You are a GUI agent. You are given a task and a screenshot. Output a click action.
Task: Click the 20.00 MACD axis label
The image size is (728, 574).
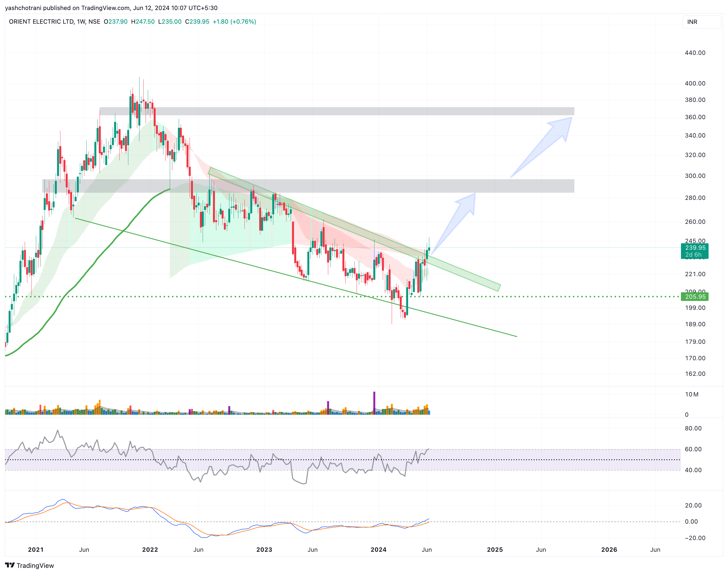coord(693,506)
